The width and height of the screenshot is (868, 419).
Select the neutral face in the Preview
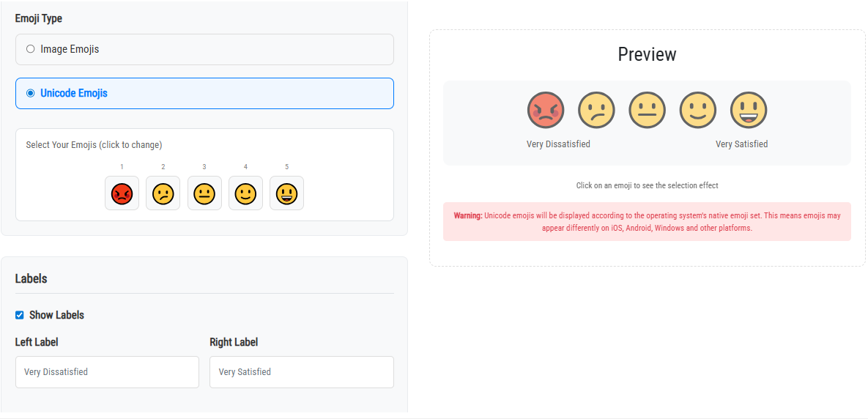click(x=647, y=111)
